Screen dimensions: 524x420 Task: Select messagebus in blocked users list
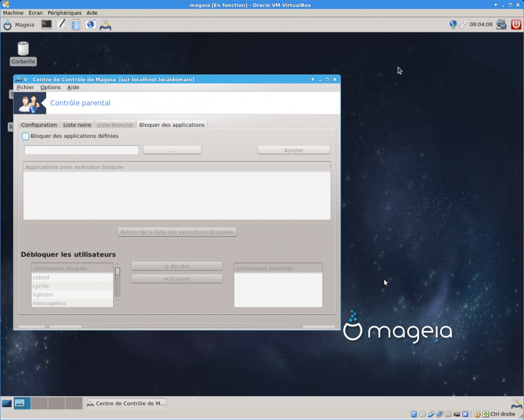coord(72,303)
